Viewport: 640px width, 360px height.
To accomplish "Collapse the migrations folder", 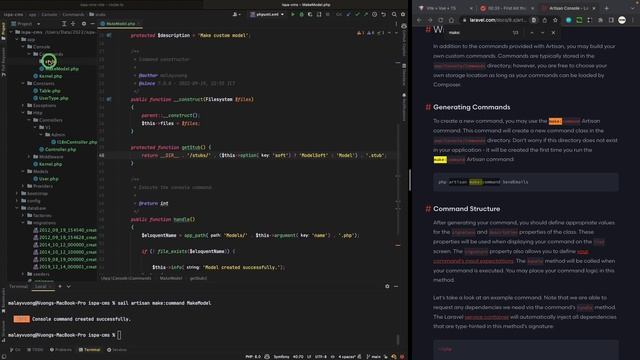I will 23,223.
